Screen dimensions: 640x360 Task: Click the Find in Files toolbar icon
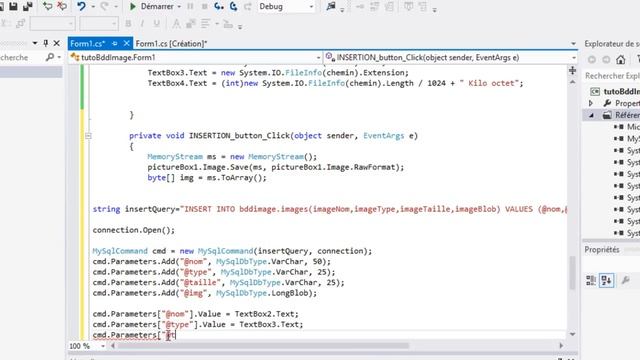pos(331,6)
